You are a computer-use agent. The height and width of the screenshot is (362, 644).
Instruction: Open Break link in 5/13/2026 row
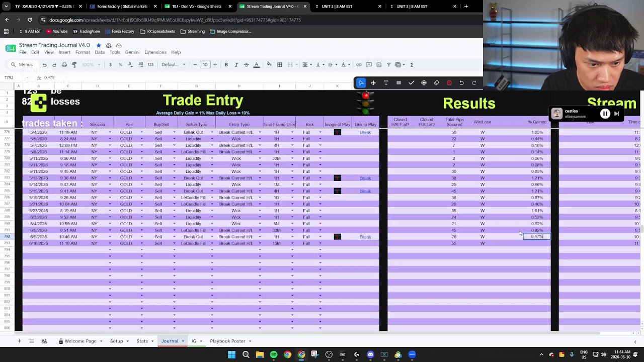tap(365, 178)
